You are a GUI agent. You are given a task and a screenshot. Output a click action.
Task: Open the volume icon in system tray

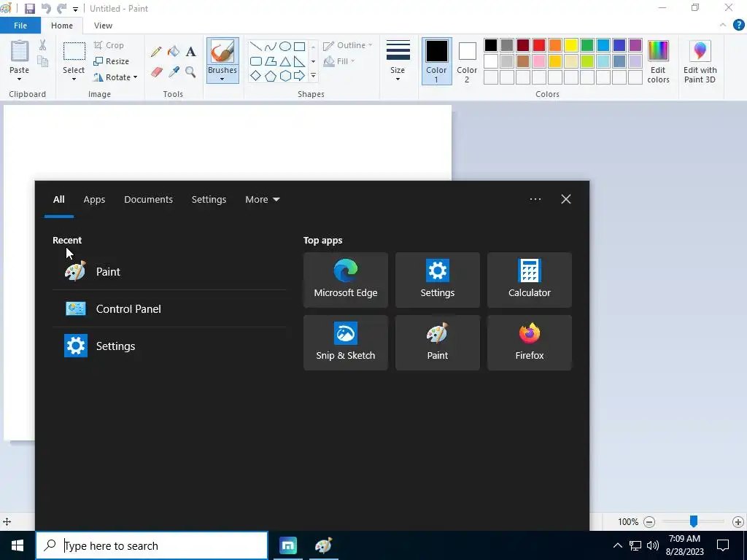pos(653,545)
